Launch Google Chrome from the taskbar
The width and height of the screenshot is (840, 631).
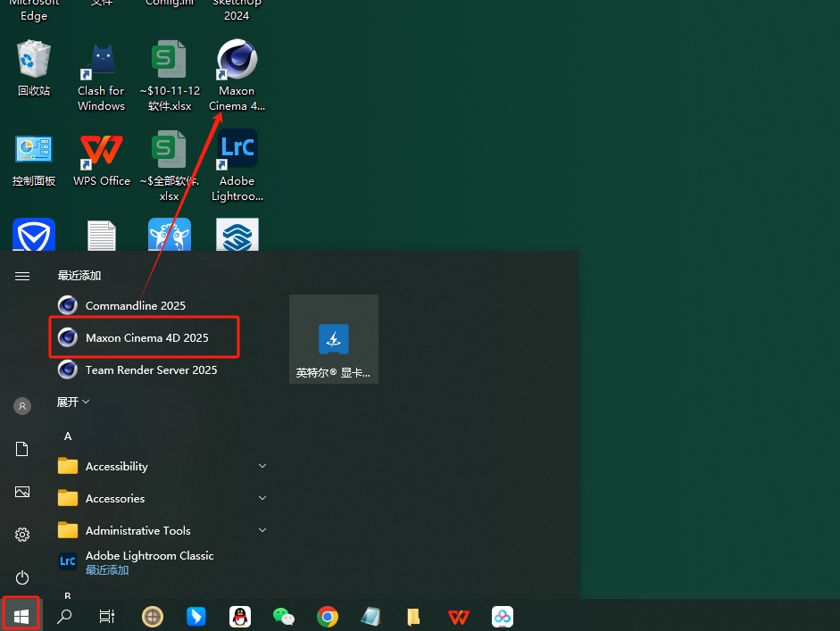[x=328, y=617]
